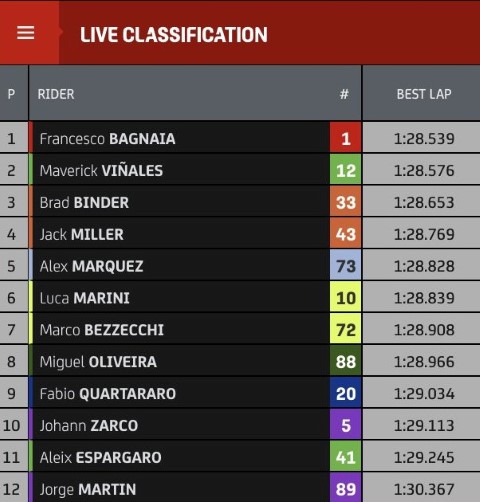Tap Johann Zarco purple number 5 badge
The height and width of the screenshot is (502, 480).
click(x=345, y=425)
